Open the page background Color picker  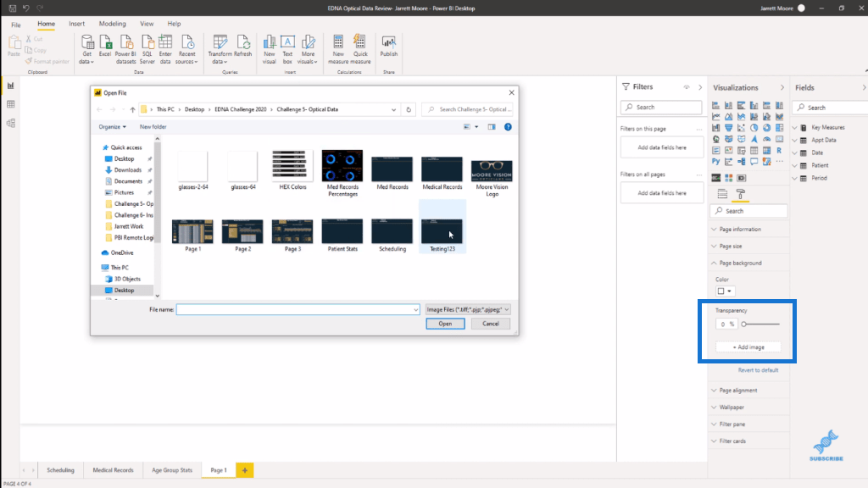coord(725,291)
